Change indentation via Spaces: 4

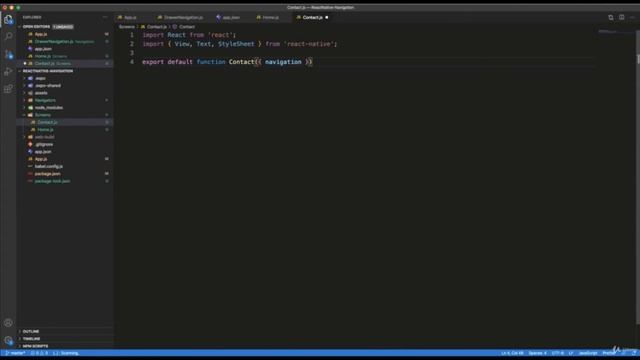(537, 353)
